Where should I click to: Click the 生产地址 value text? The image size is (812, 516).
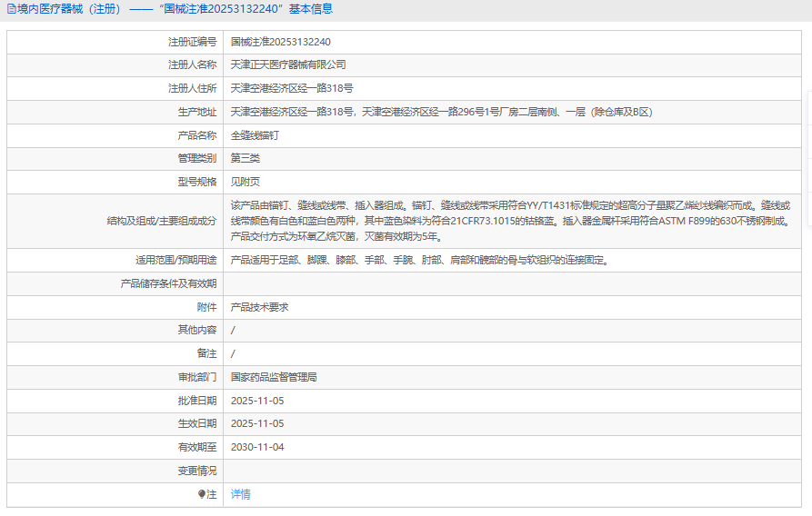[441, 112]
